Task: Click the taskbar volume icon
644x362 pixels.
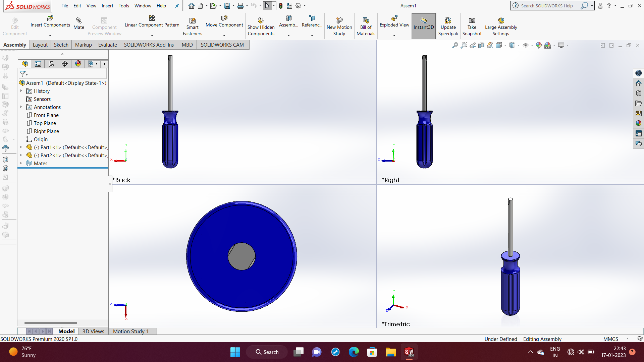Action: click(581, 352)
